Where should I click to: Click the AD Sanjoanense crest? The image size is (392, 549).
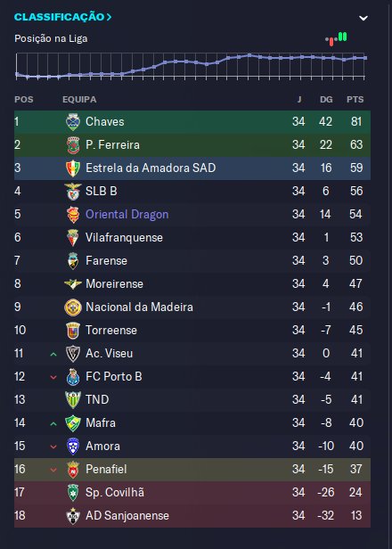(73, 516)
